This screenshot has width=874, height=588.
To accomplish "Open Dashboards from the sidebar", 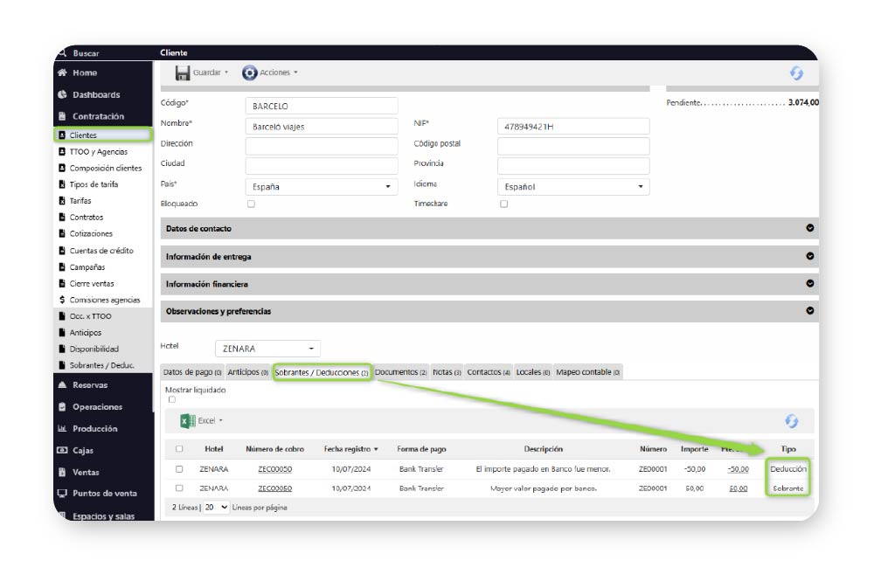I will 96,94.
